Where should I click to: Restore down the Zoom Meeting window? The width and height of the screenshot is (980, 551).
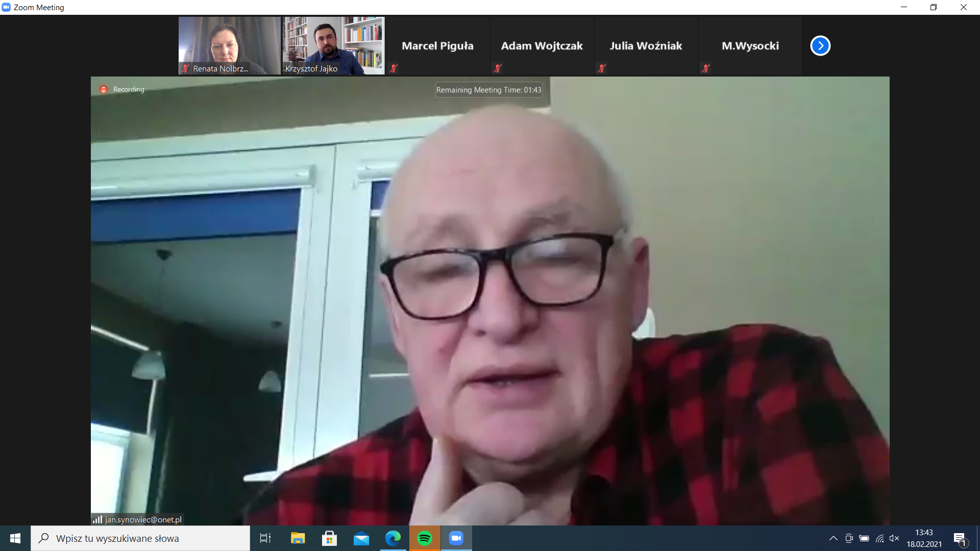tap(934, 7)
